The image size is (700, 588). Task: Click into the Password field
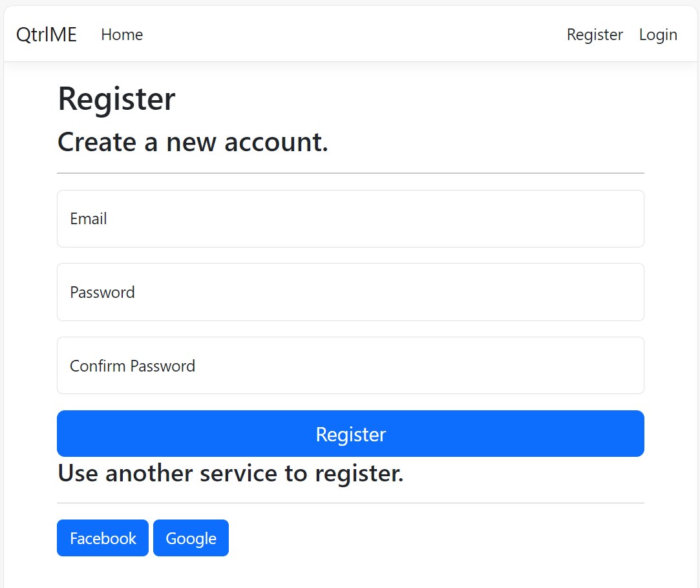(x=350, y=292)
